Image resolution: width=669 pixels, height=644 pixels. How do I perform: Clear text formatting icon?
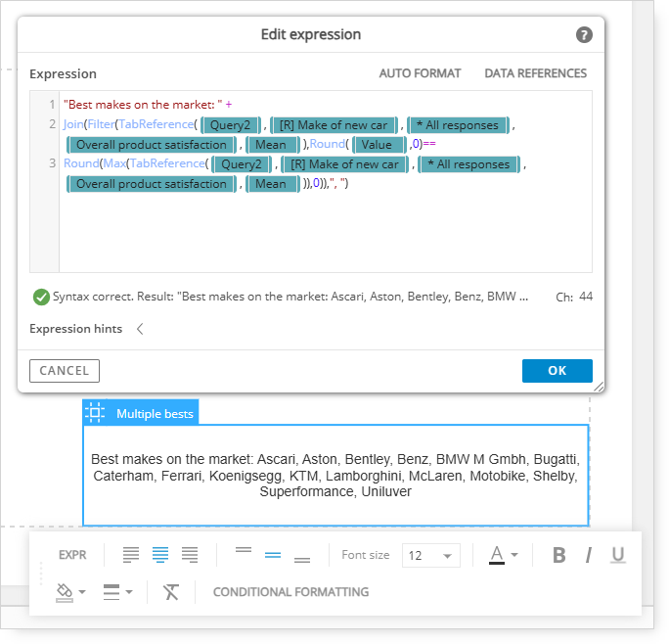[171, 592]
